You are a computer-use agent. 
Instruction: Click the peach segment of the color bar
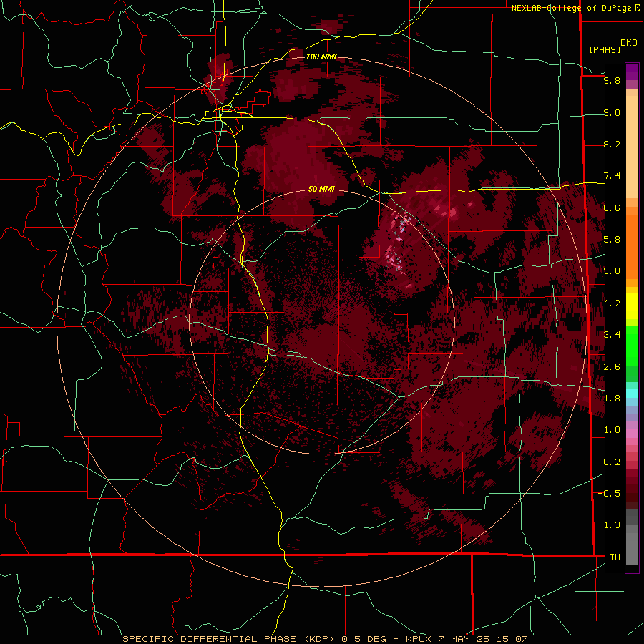632,146
